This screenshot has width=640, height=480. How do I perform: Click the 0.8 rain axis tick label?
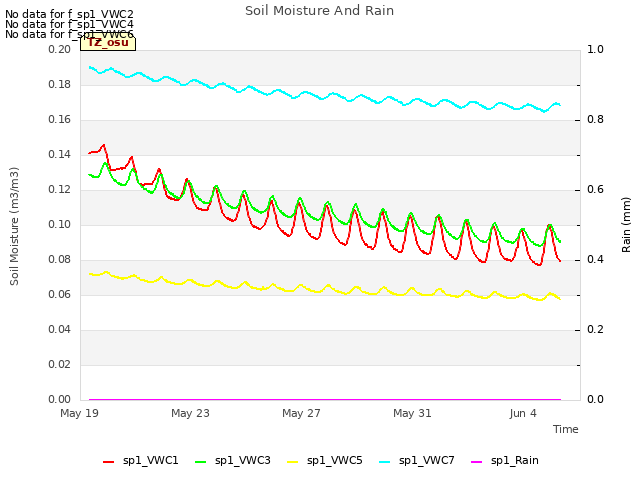coord(595,120)
